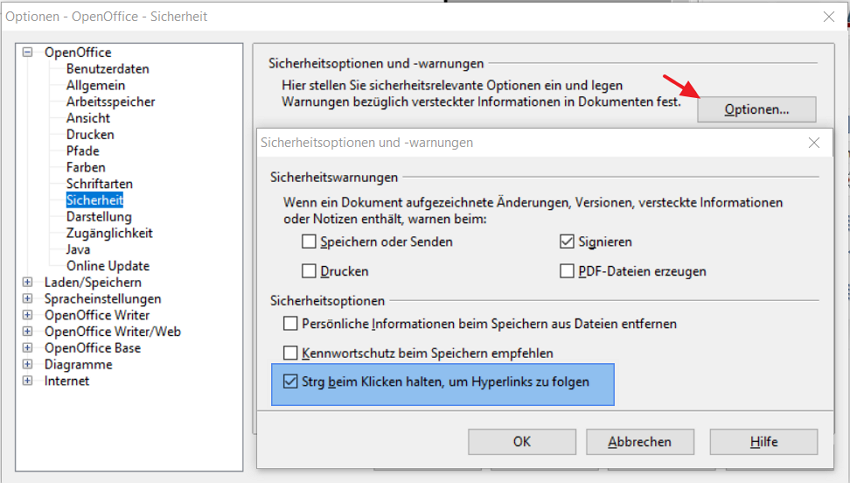Select the highlighted Sicherheit entry
Viewport: 850px width, 483px height.
coord(94,200)
